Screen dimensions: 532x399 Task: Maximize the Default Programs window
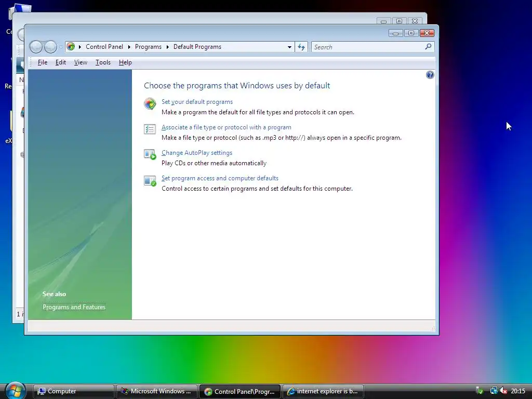click(x=411, y=33)
